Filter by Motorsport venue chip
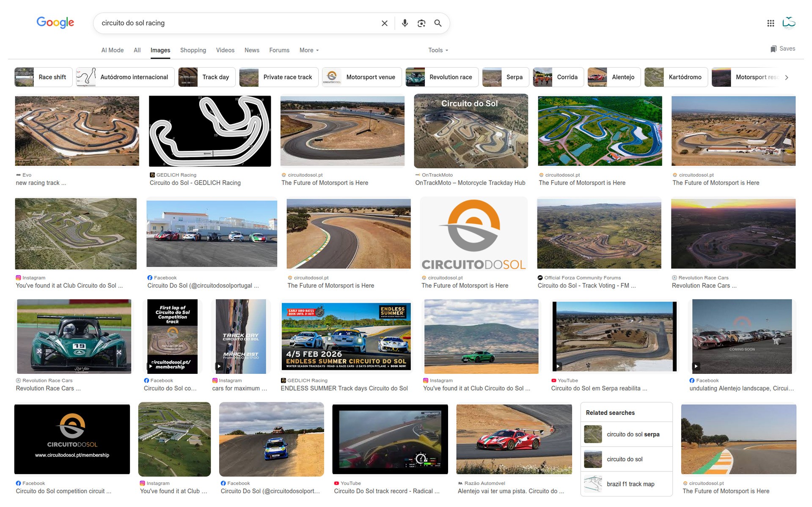 point(362,77)
